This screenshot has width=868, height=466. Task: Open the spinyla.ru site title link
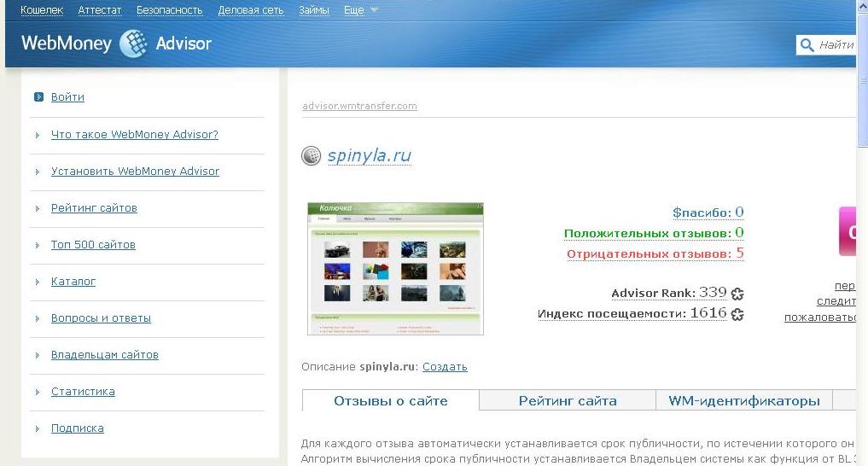370,155
